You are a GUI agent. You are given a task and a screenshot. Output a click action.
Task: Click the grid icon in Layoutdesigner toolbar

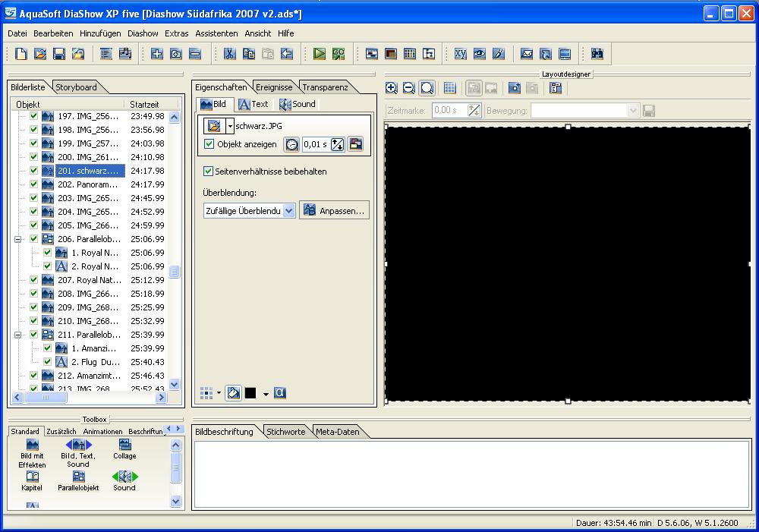point(449,88)
